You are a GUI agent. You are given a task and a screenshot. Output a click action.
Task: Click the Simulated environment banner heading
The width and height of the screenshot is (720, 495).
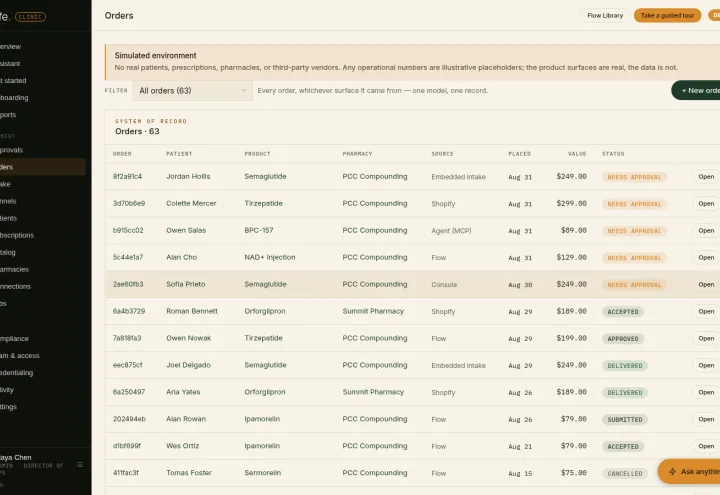point(155,55)
